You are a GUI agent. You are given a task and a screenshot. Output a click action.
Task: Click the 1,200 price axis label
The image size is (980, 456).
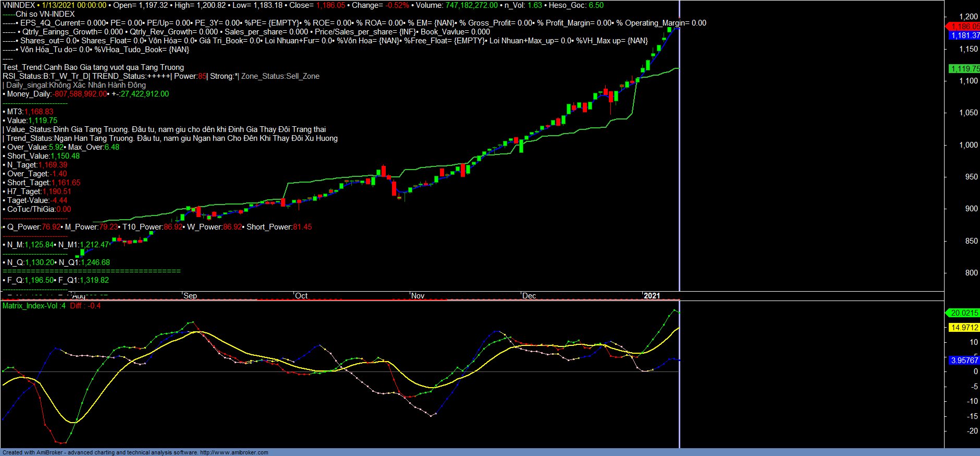point(969,17)
